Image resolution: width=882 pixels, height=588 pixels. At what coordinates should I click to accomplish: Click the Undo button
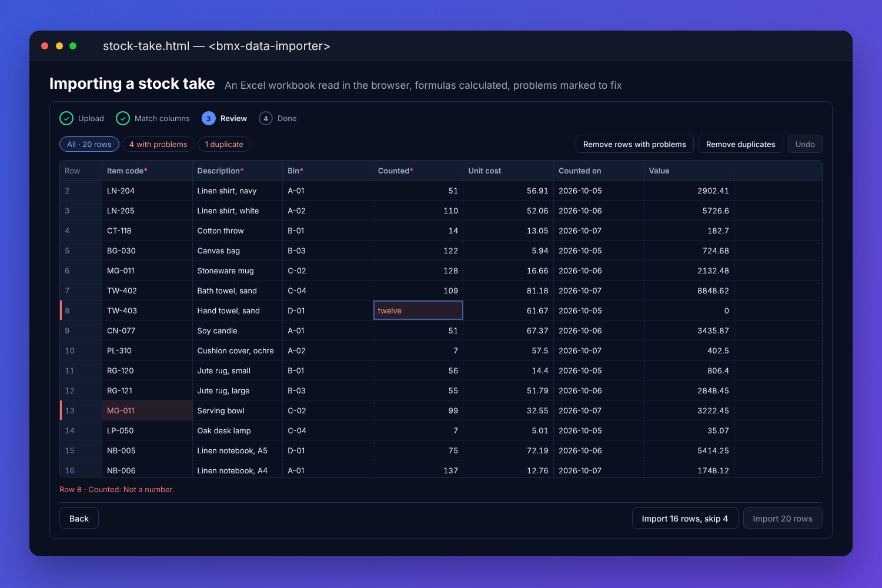805,144
